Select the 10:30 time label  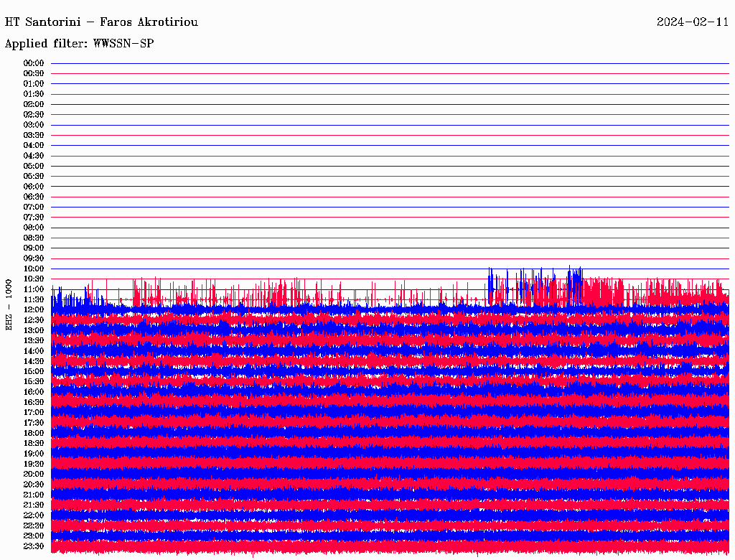point(34,279)
